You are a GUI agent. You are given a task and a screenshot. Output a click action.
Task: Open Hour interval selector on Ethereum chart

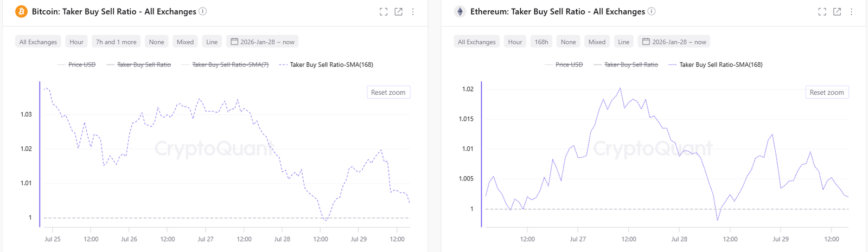click(x=515, y=42)
